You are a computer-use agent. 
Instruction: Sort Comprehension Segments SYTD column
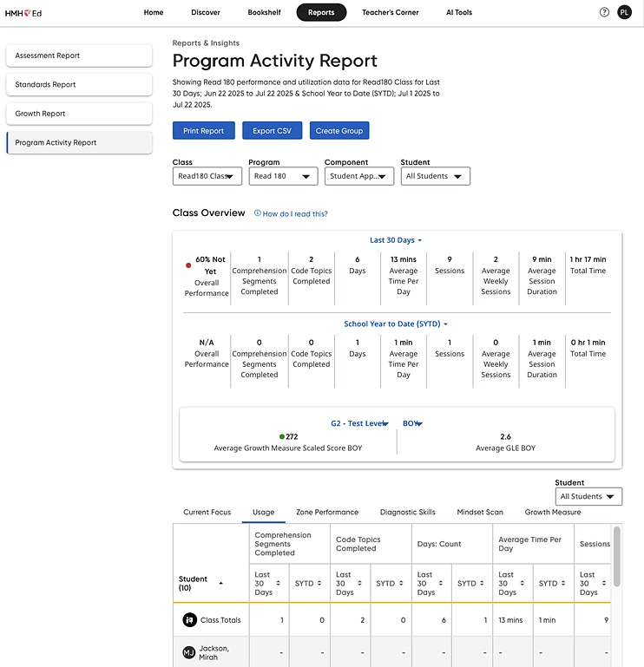pos(319,583)
